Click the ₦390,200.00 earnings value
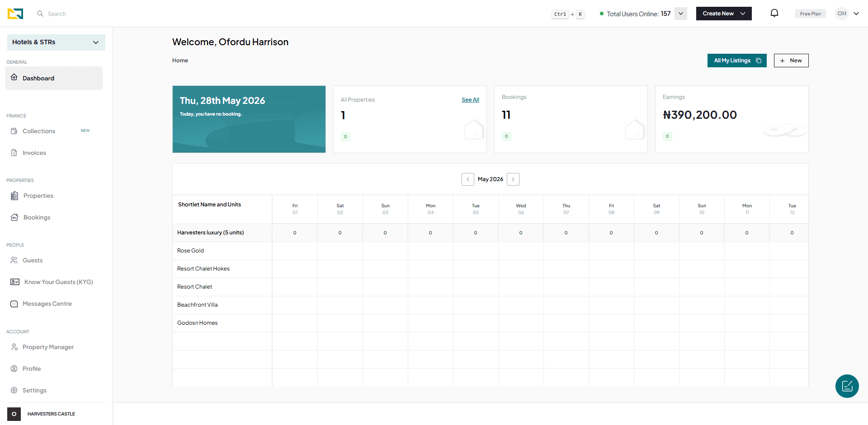 tap(700, 115)
